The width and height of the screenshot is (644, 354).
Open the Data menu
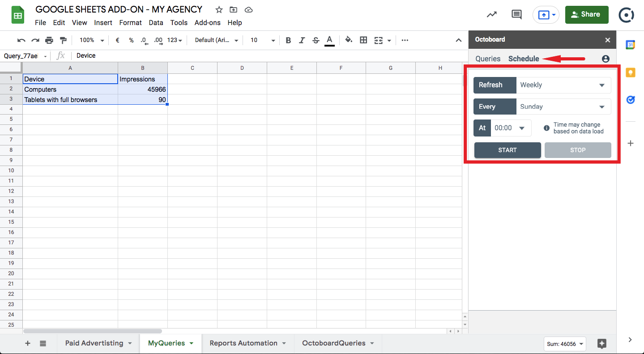click(x=156, y=22)
